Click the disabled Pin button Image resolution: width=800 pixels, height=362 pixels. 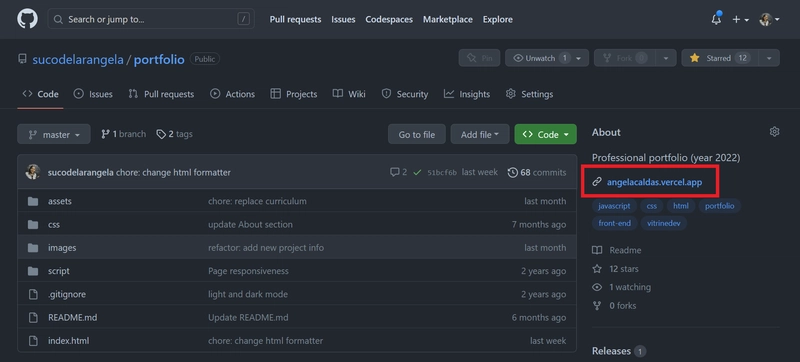479,58
